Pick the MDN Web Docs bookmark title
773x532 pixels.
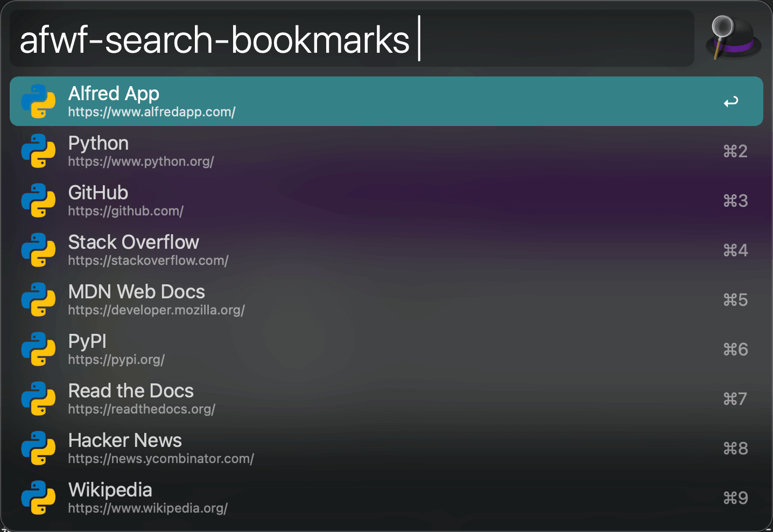click(x=137, y=292)
